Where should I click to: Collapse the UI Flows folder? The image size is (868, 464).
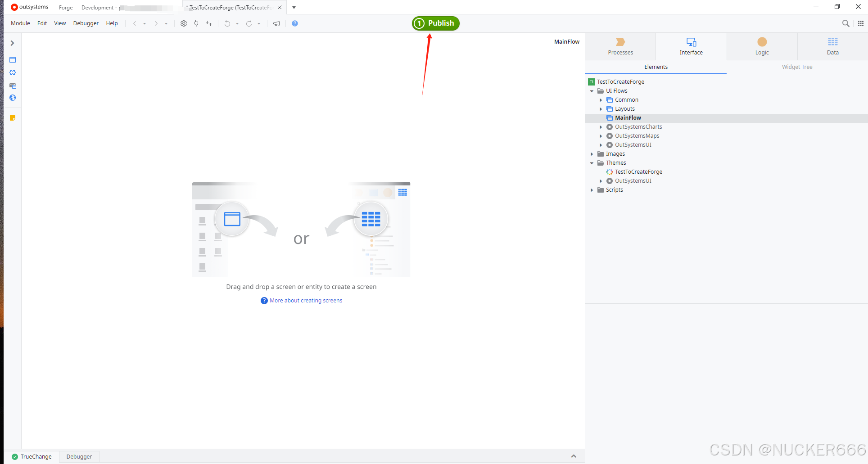(592, 91)
